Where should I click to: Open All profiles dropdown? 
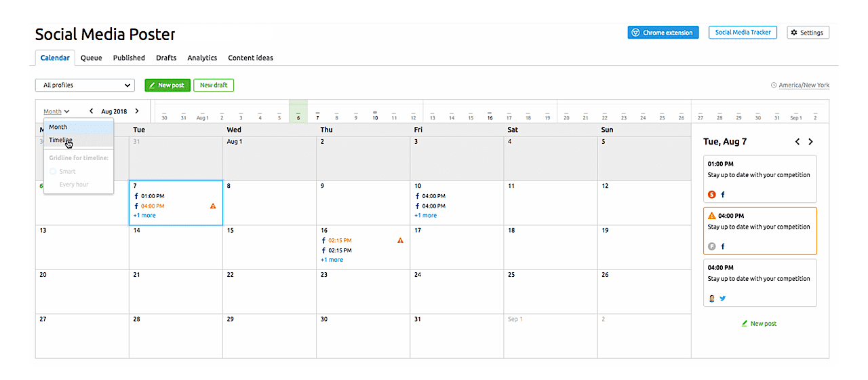(85, 85)
